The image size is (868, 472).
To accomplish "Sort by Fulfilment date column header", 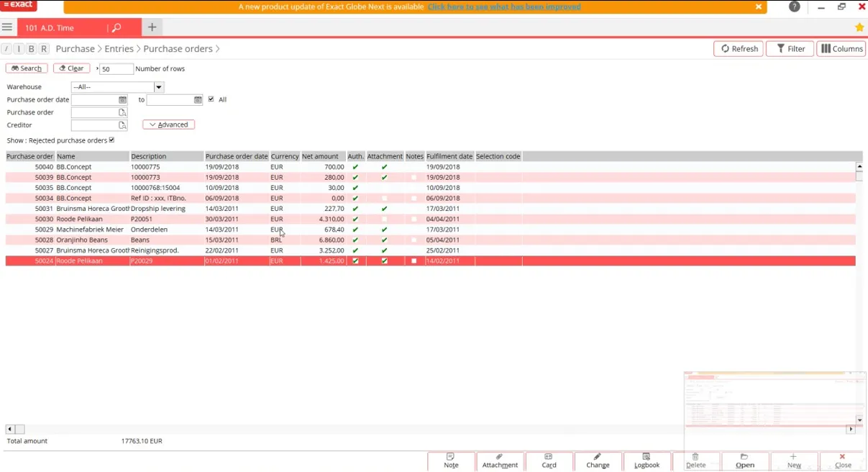I will [449, 156].
